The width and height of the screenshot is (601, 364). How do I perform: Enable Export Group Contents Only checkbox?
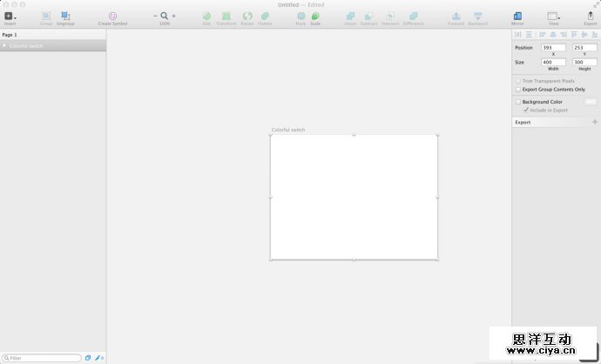tap(518, 89)
